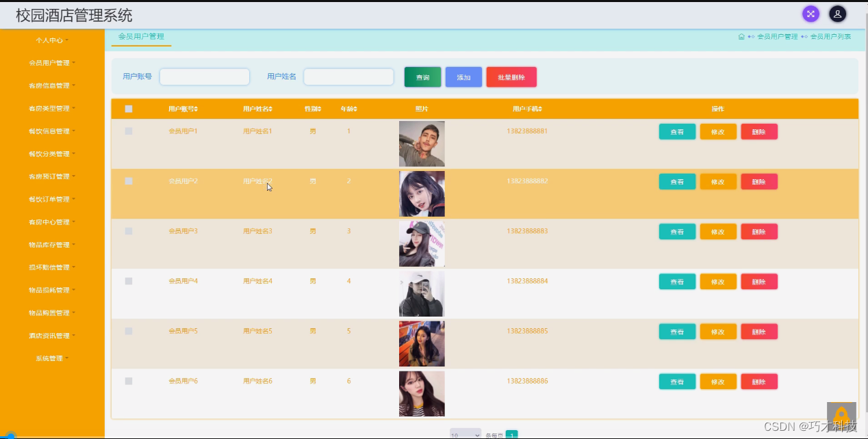868x439 pixels.
Task: Sort the table by 性别 column
Action: 312,109
